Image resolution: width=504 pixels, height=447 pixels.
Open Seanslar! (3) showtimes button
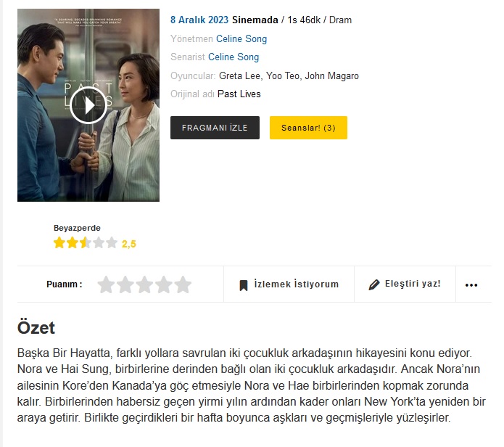pos(308,128)
